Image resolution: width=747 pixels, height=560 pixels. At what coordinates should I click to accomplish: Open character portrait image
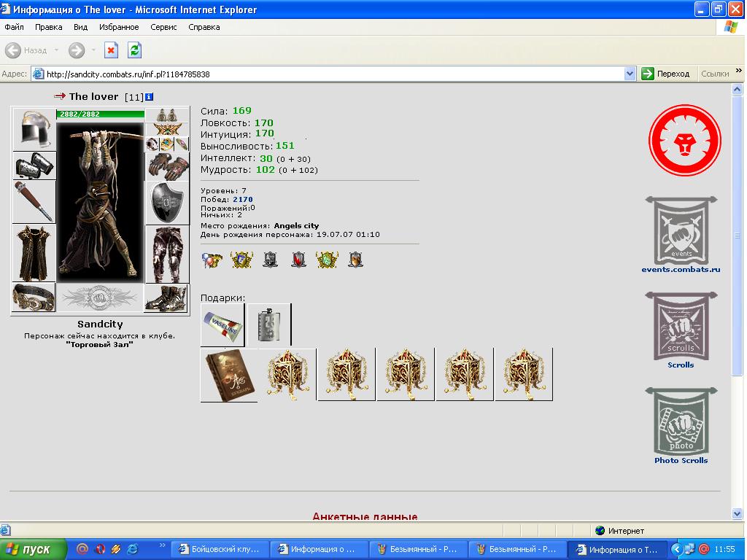tap(100, 203)
